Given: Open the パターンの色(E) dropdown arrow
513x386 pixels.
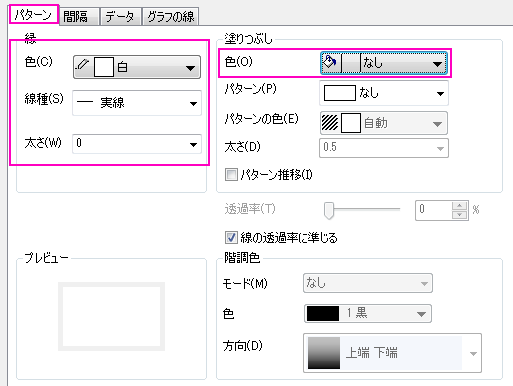Looking at the screenshot, I should [x=437, y=124].
